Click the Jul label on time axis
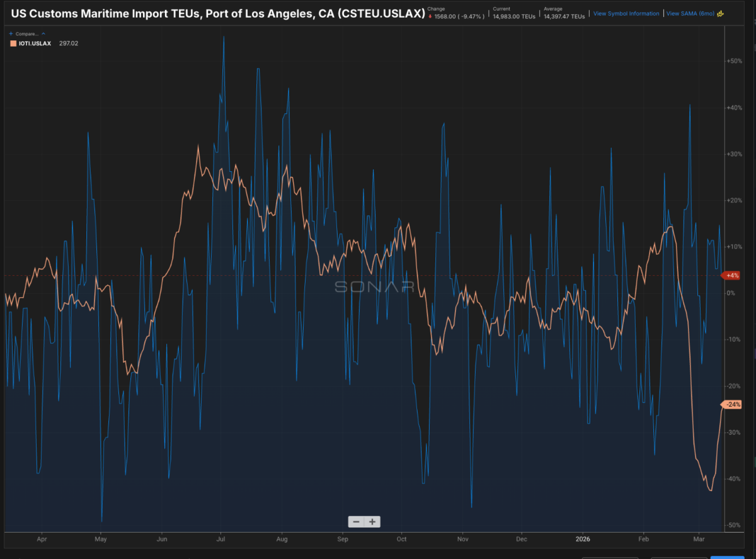756x559 pixels. (221, 539)
